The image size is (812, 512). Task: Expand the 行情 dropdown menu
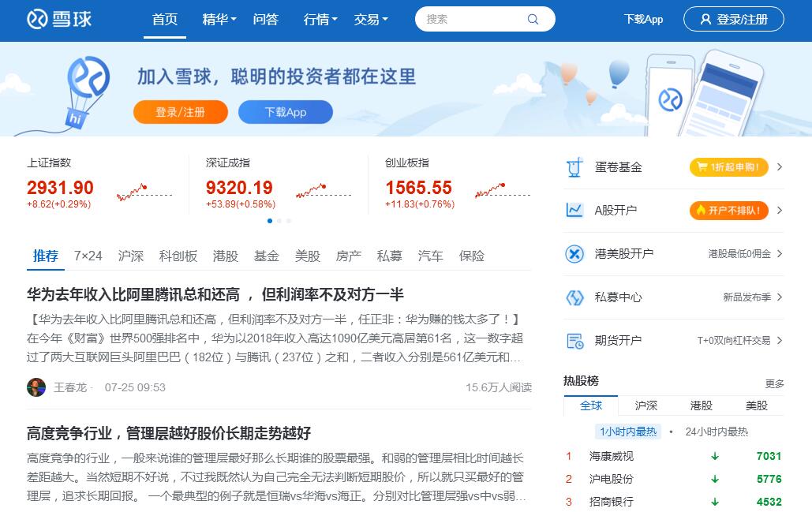(x=320, y=20)
